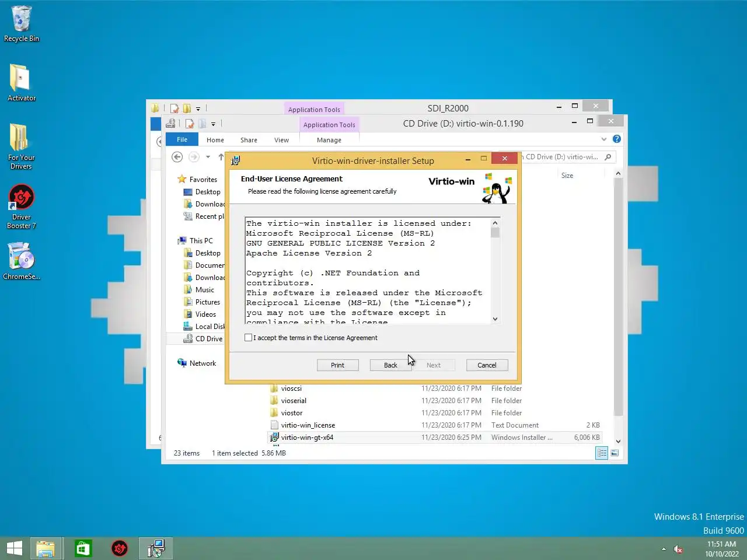Select the Activator folder on desktop
This screenshot has height=560, width=747.
(x=22, y=82)
